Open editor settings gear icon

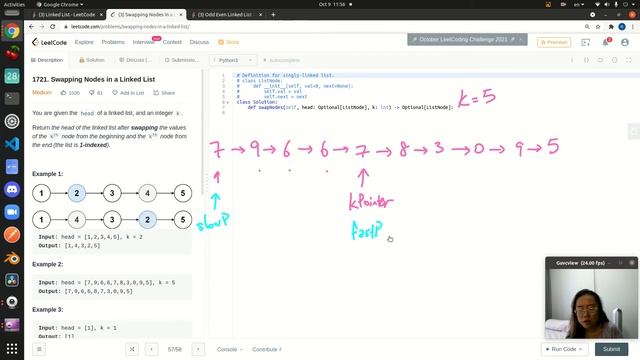(x=615, y=60)
